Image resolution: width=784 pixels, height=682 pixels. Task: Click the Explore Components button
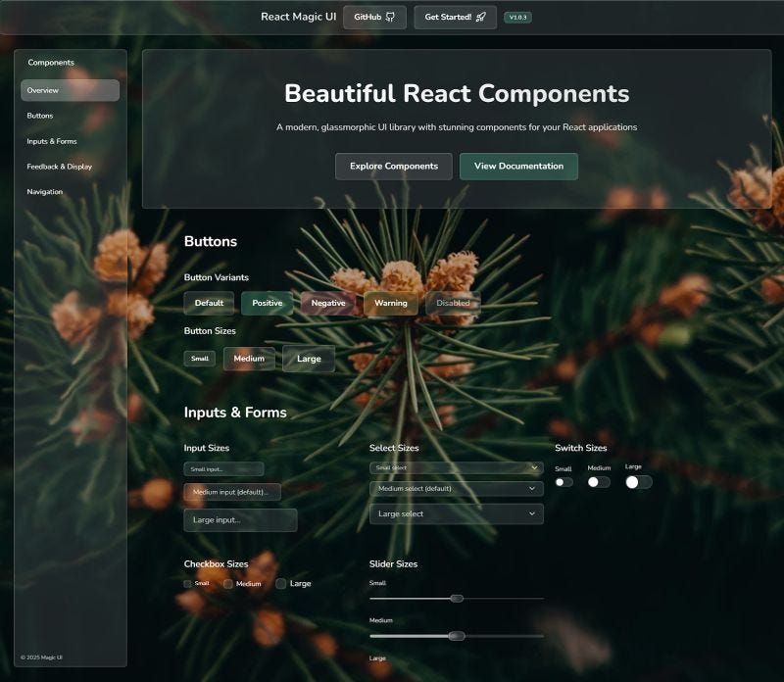pyautogui.click(x=394, y=166)
